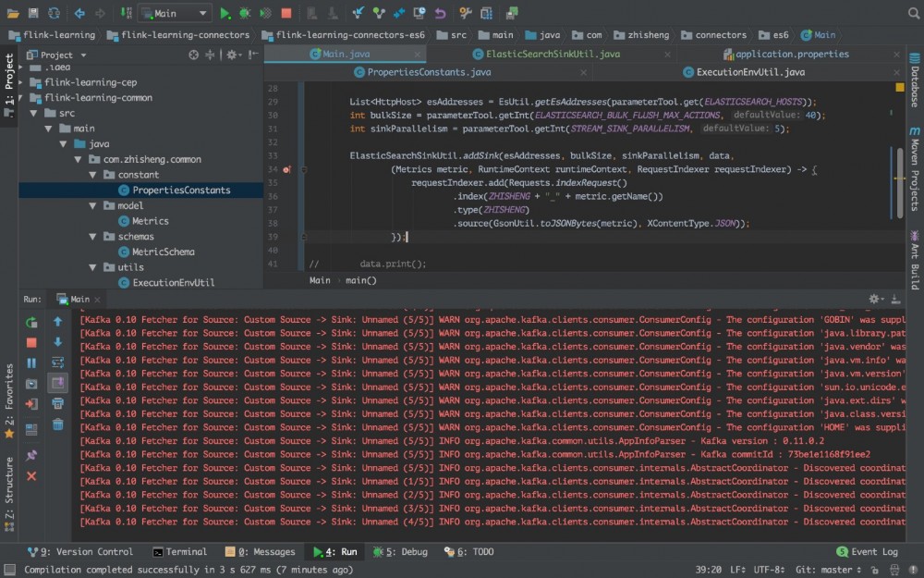Screen dimensions: 924x578
Task: Select the Metrics class in project tree
Action: pyautogui.click(x=150, y=221)
